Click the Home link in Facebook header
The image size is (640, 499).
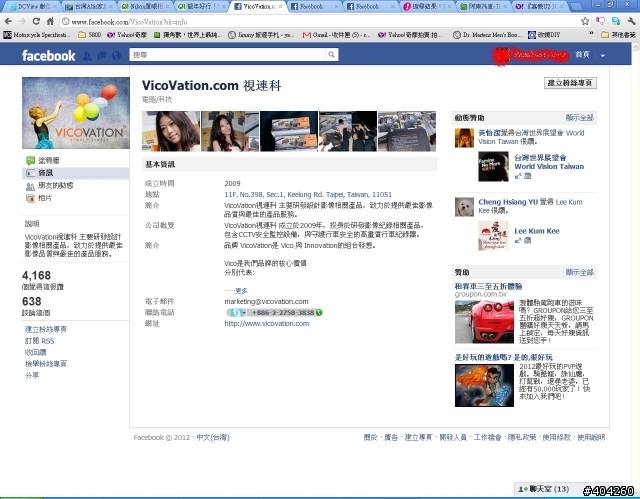click(x=582, y=55)
